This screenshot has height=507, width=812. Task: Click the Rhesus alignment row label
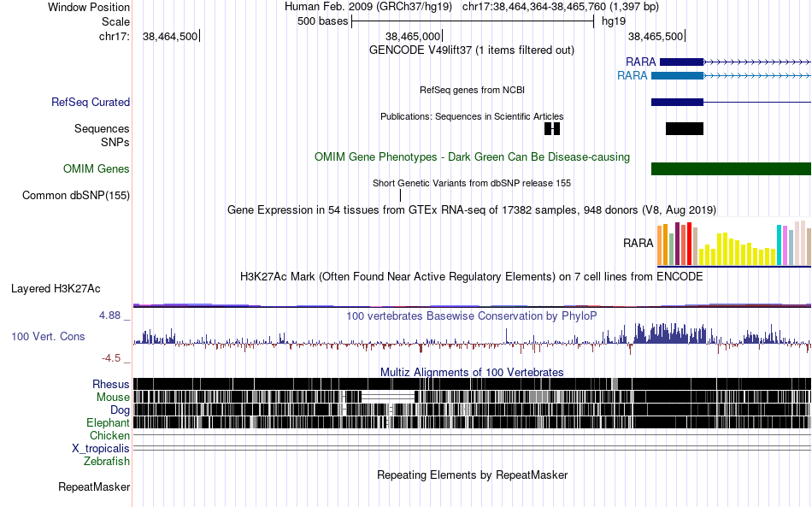[x=111, y=384]
